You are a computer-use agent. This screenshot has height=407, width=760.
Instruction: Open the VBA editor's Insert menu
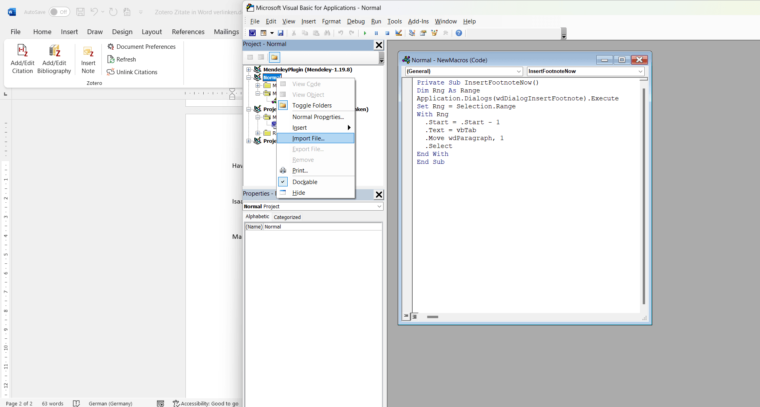point(308,21)
